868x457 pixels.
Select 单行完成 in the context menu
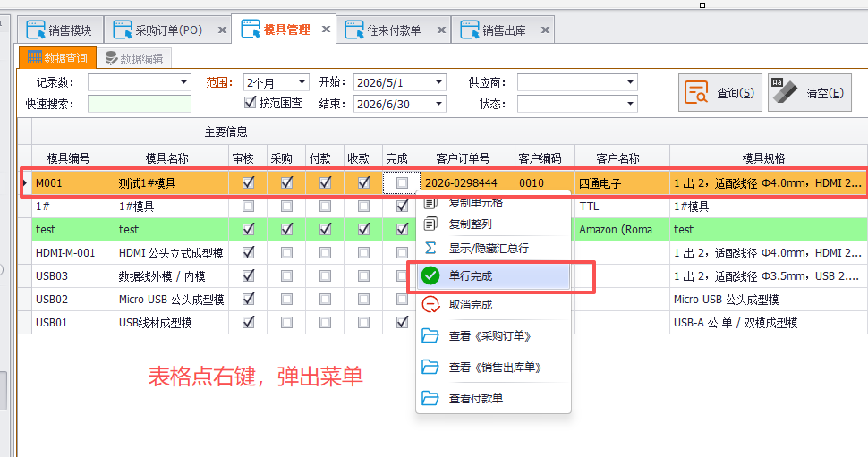[x=494, y=275]
